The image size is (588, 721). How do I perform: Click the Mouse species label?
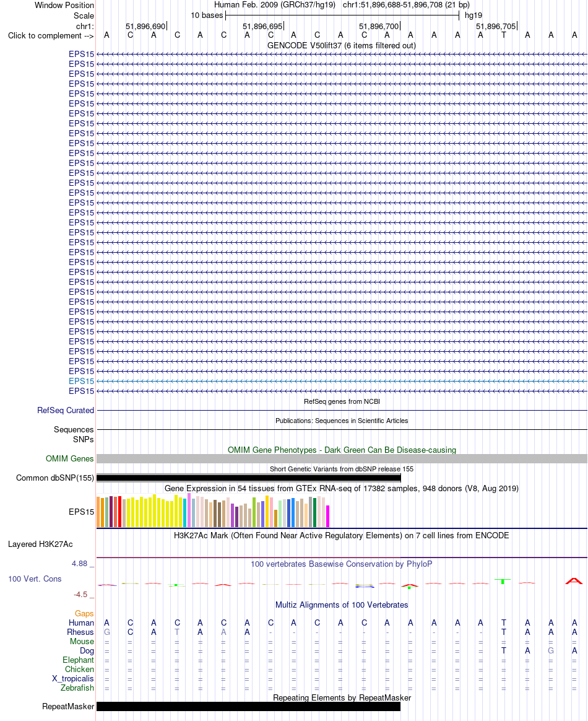pos(82,642)
